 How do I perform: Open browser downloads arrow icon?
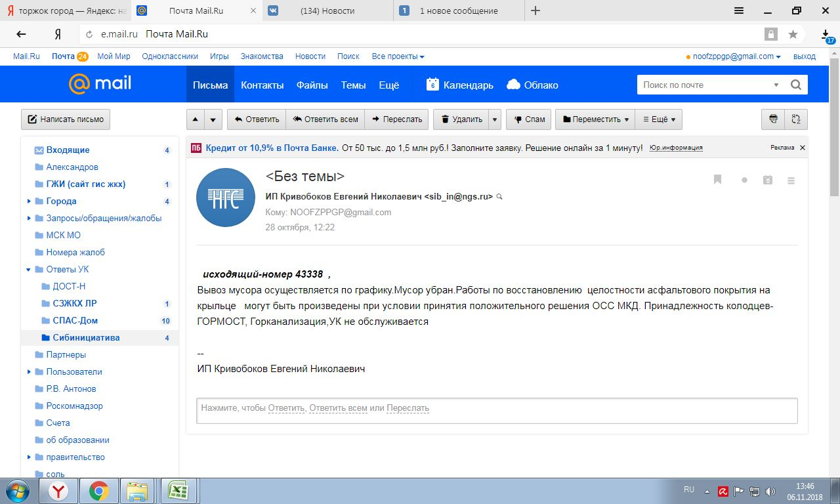[826, 34]
